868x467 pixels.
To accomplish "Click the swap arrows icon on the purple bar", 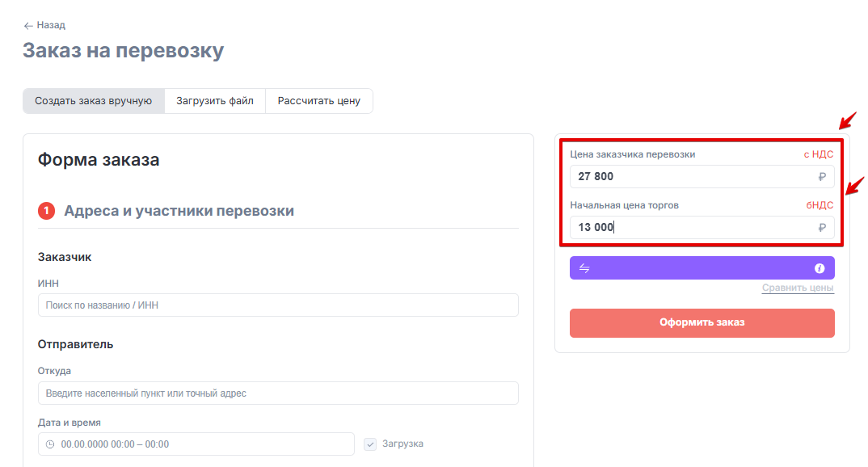I will pos(584,268).
